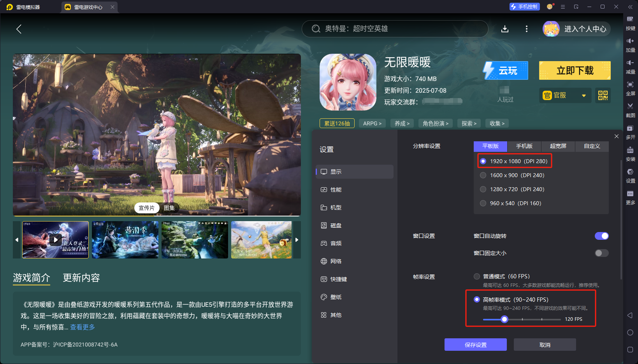Switch to 平板版 resolution tab

490,146
